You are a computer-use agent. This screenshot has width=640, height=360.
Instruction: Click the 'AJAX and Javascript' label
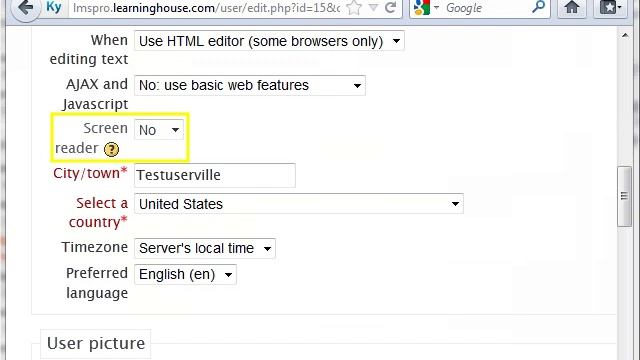[96, 94]
